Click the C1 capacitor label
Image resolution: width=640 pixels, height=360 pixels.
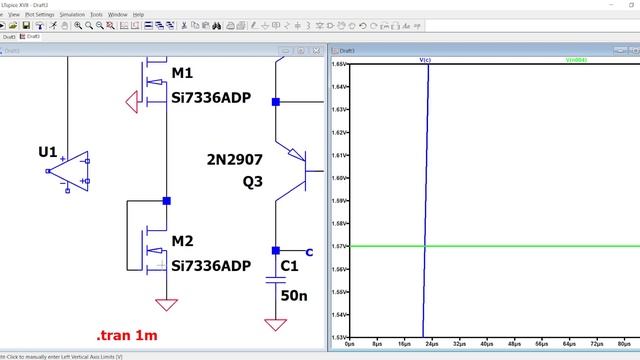click(x=289, y=266)
